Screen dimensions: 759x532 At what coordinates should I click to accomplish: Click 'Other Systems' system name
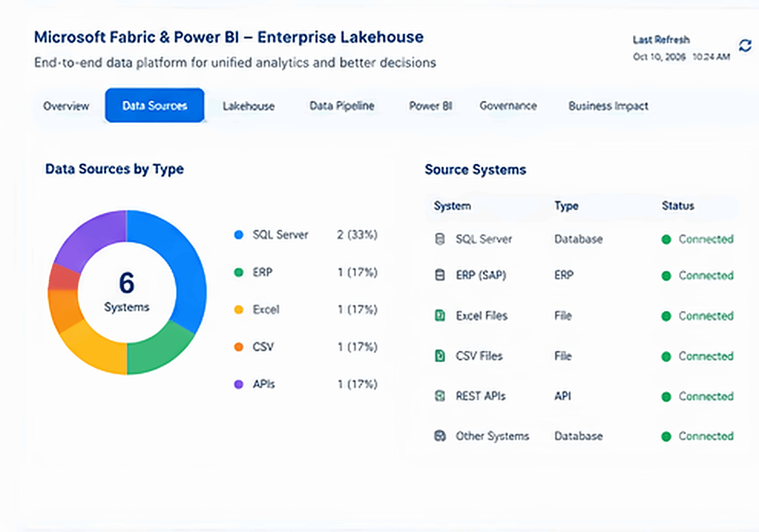(492, 436)
